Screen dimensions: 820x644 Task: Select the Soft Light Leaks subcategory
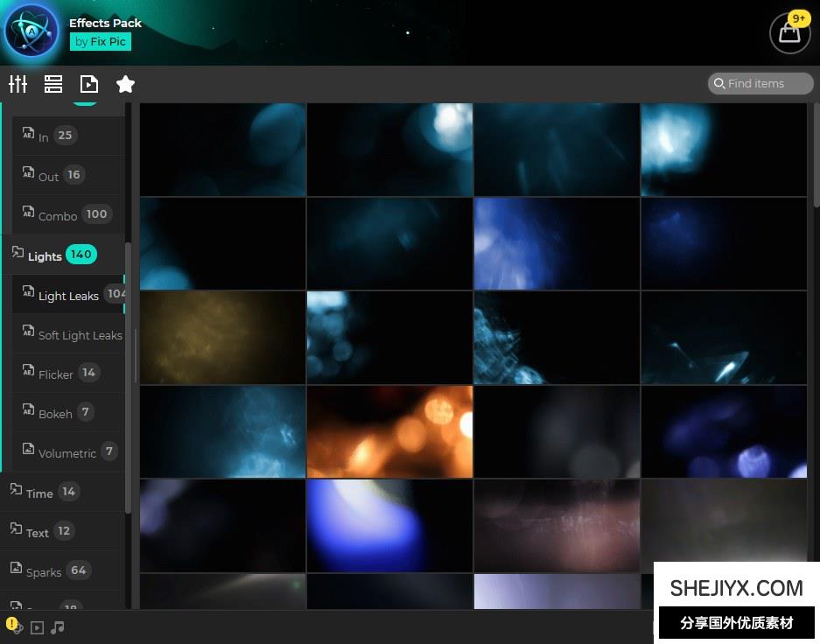pyautogui.click(x=79, y=335)
